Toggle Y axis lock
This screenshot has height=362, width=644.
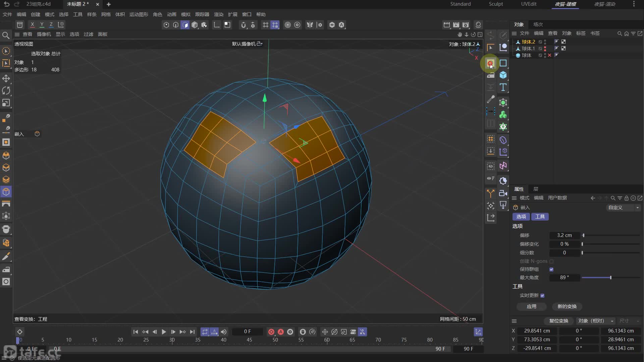[x=42, y=25]
